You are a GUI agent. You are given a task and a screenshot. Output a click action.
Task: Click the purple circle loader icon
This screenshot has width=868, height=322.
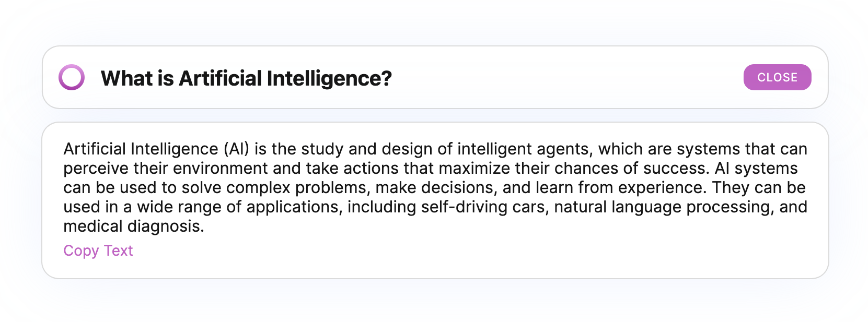point(72,77)
